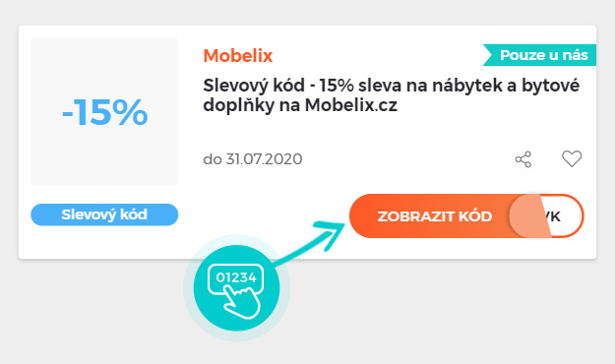Click the Pouze u nás ribbon badge
This screenshot has width=615, height=364.
pos(539,55)
